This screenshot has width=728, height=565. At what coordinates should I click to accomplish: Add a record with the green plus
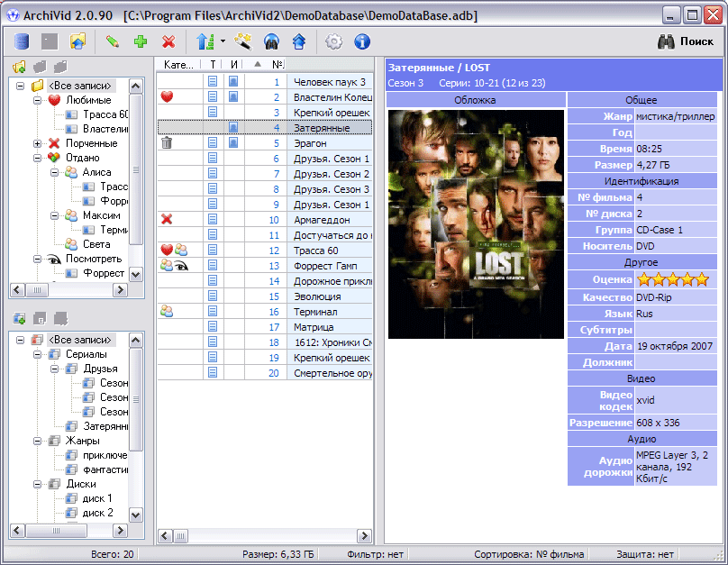click(141, 41)
